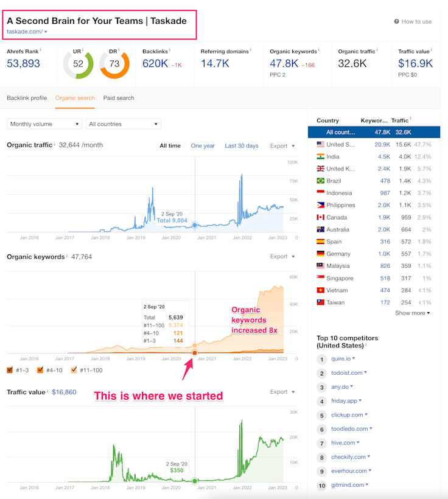
Task: Click the orange marker on Organic keywords chart
Action: tap(195, 353)
